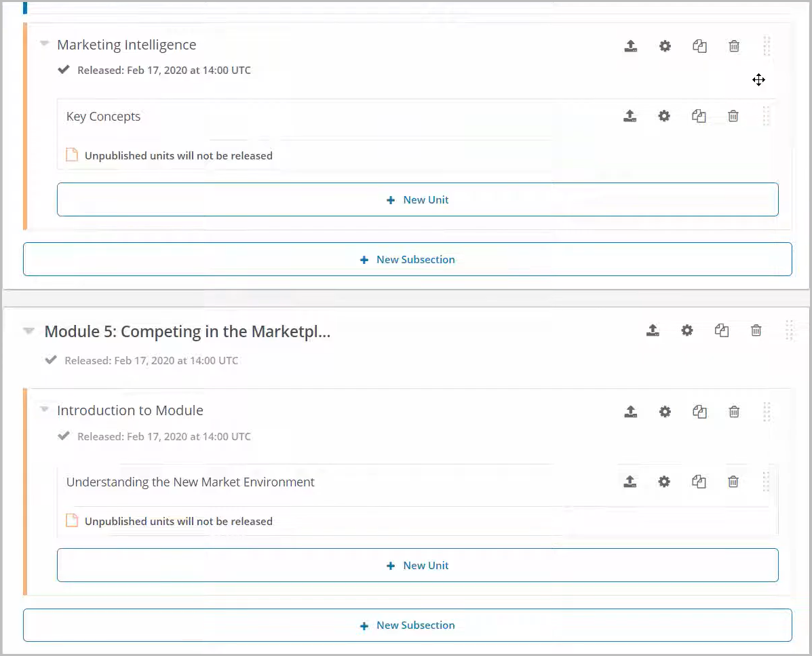This screenshot has width=812, height=656.
Task: Click the Module 5: Competing in the Marketpl... title
Action: pos(187,331)
